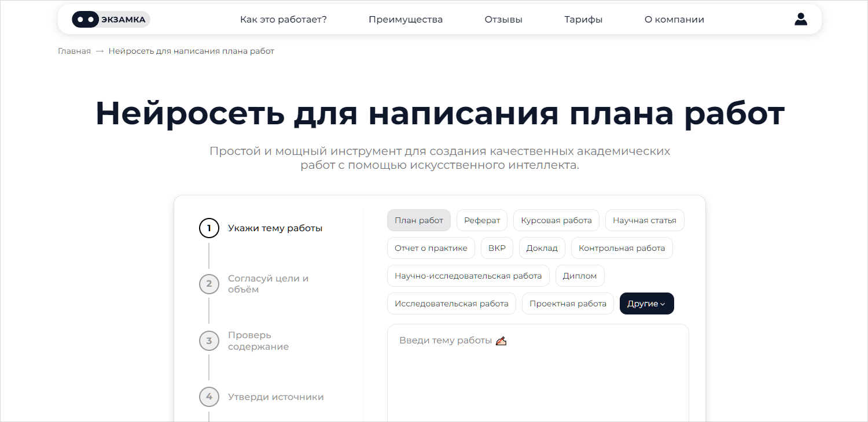Choose the 'ВКР' work type
This screenshot has width=868, height=422.
tap(496, 247)
